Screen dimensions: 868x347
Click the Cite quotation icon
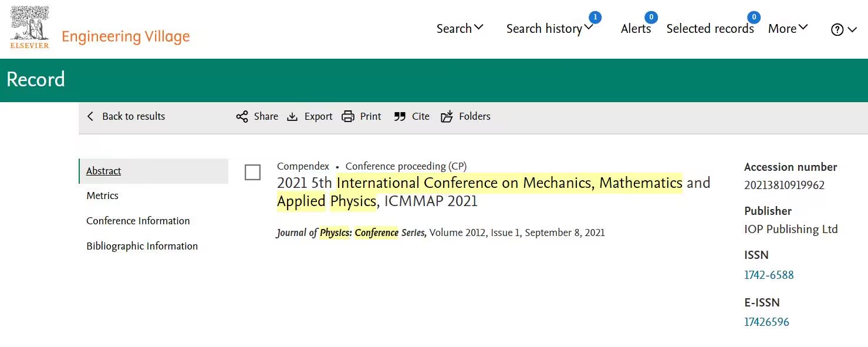coord(400,116)
